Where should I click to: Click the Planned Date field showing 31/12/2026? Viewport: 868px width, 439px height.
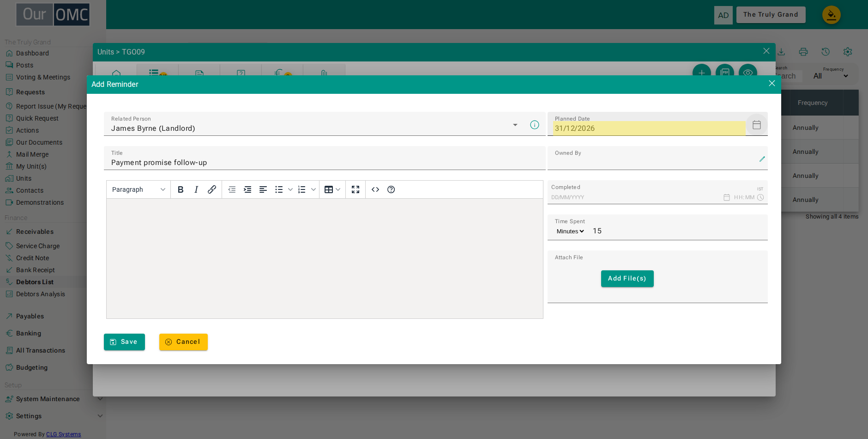click(x=649, y=128)
